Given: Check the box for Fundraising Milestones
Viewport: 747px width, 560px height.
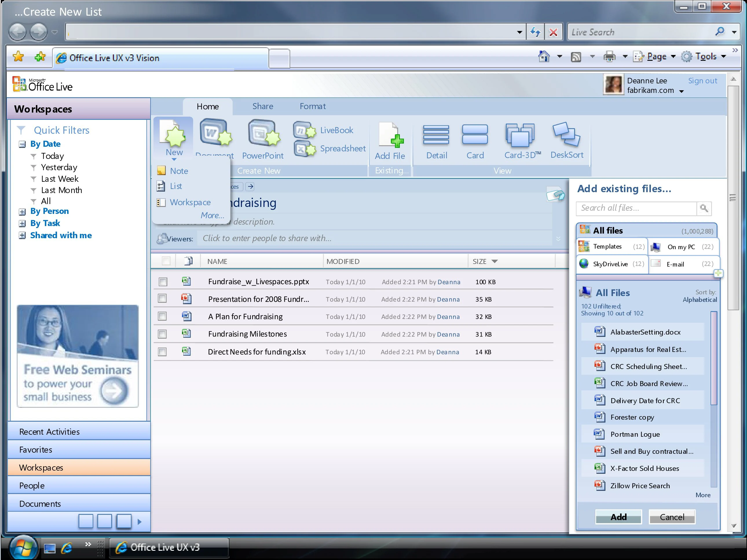Looking at the screenshot, I should tap(162, 334).
